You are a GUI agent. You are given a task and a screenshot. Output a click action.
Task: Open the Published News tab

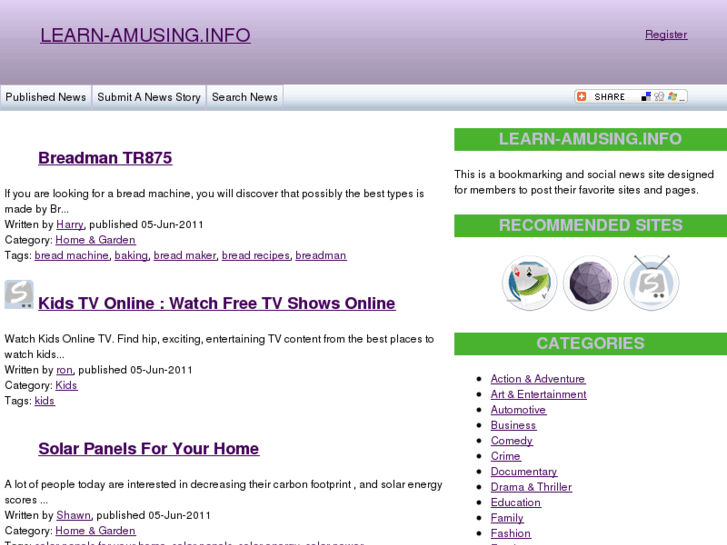tap(46, 97)
